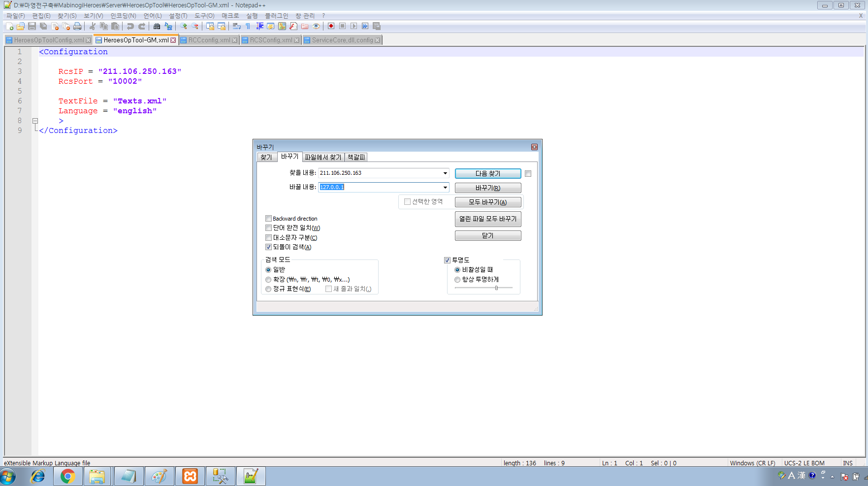868x486 pixels.
Task: Switch to RCSConfig.xml tab
Action: pyautogui.click(x=270, y=40)
